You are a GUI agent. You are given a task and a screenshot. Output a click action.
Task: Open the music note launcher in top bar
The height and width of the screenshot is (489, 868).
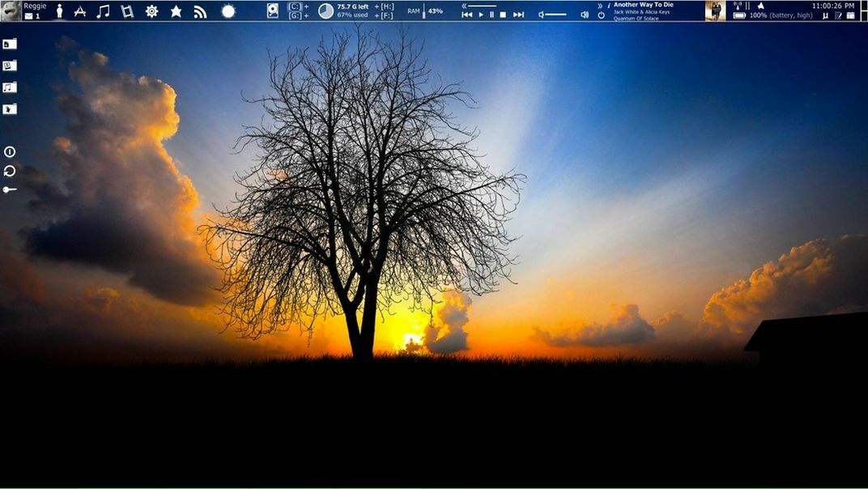tap(103, 11)
